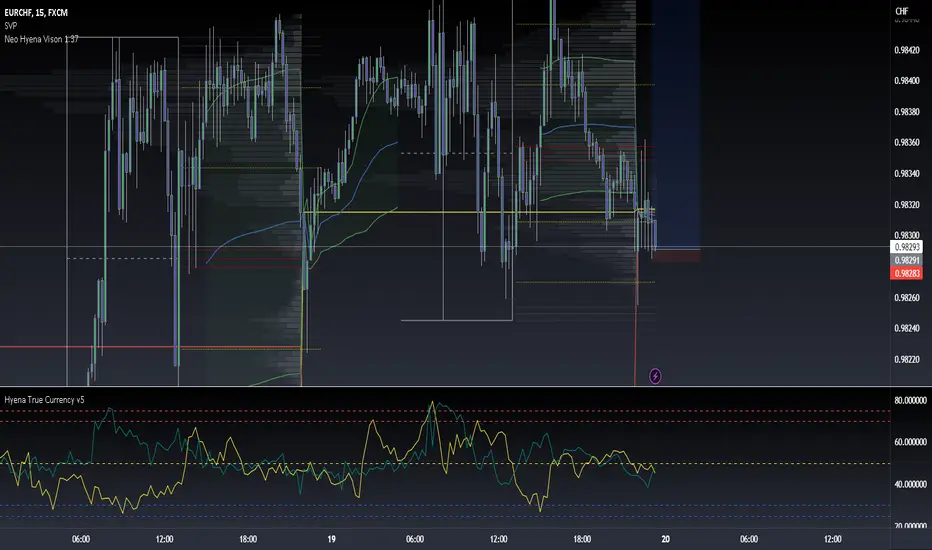Click the date 20 on time axis
The width and height of the screenshot is (932, 550).
(x=665, y=539)
